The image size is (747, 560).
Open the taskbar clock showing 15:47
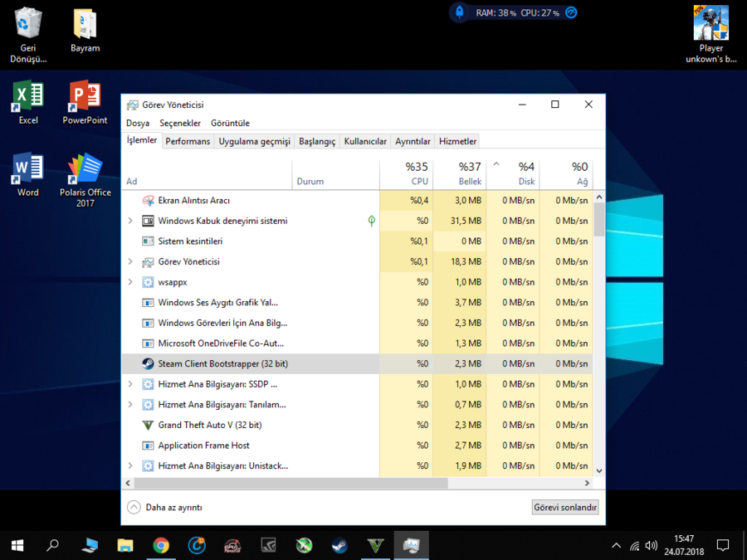(x=684, y=545)
